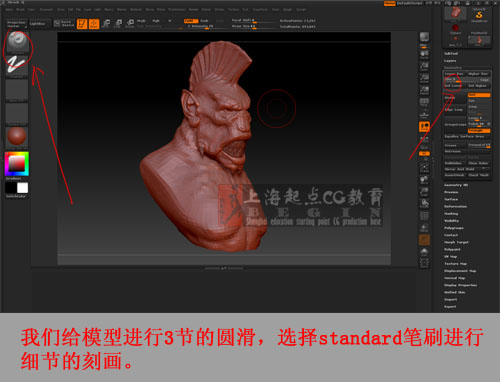Expand the Masking subpalette
Viewport: 500px width, 382px height.
[x=451, y=214]
